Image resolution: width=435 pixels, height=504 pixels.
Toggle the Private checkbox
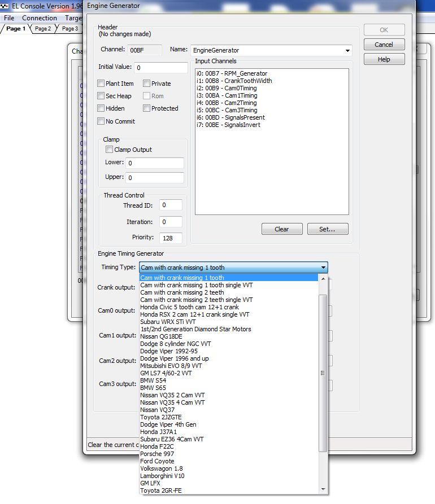147,84
